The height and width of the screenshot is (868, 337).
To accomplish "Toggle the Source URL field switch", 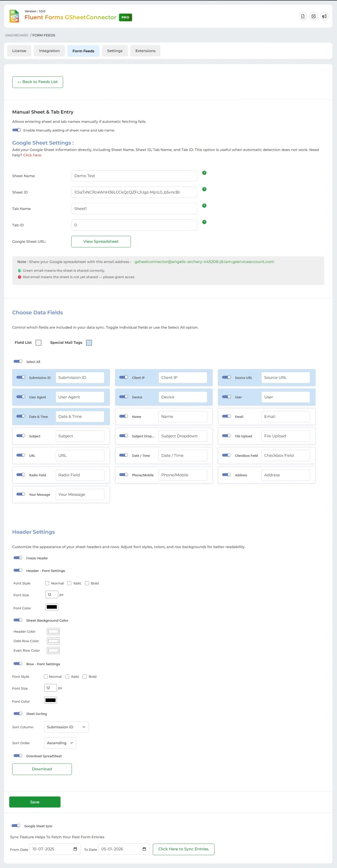I will click(x=226, y=377).
